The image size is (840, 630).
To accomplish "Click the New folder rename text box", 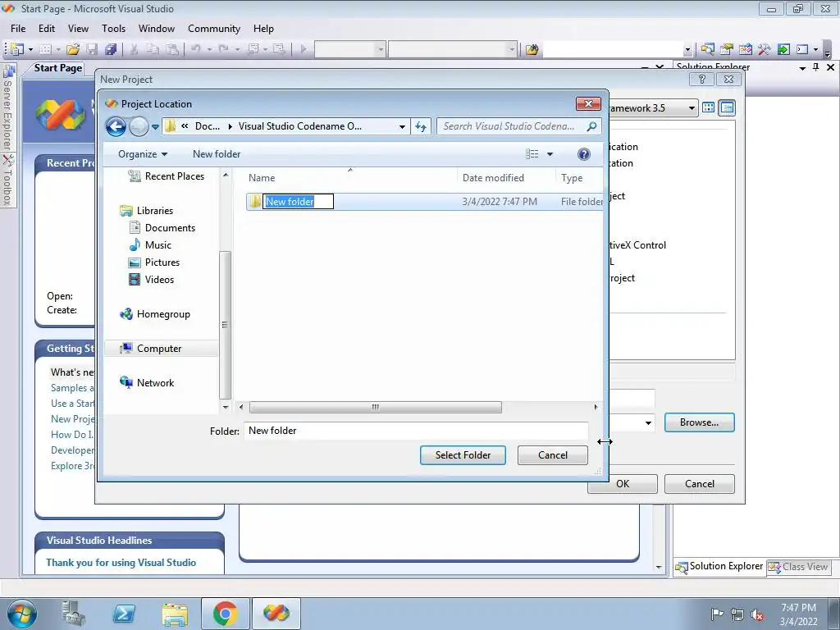I will (x=298, y=202).
